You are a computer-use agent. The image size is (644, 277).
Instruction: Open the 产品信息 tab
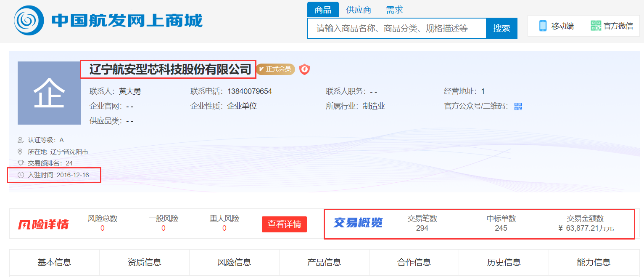click(x=324, y=262)
